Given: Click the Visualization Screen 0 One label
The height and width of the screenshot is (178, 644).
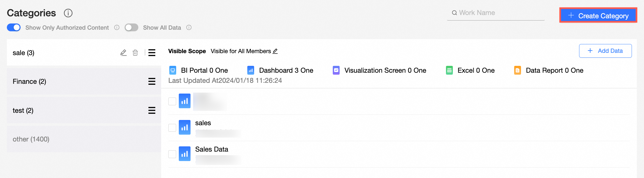Looking at the screenshot, I should coord(385,70).
